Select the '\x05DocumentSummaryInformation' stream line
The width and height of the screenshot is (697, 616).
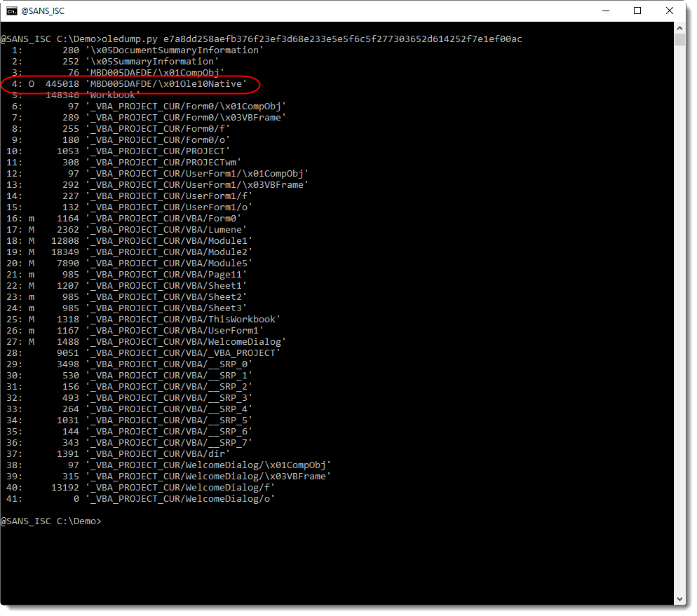135,50
